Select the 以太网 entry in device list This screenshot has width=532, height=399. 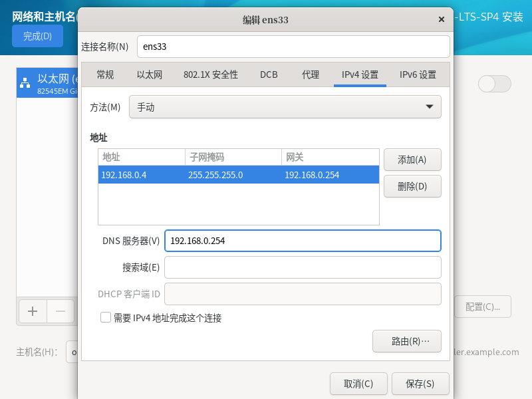[x=47, y=82]
